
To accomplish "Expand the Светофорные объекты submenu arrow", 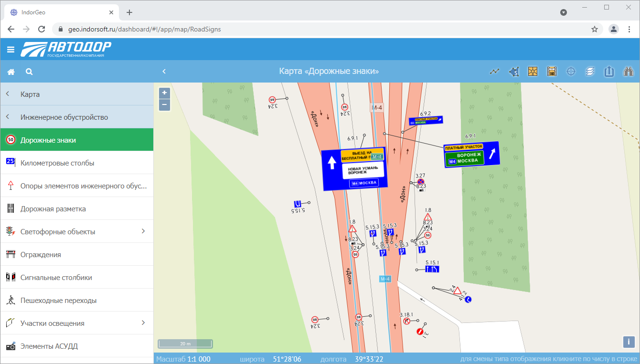I will (143, 231).
